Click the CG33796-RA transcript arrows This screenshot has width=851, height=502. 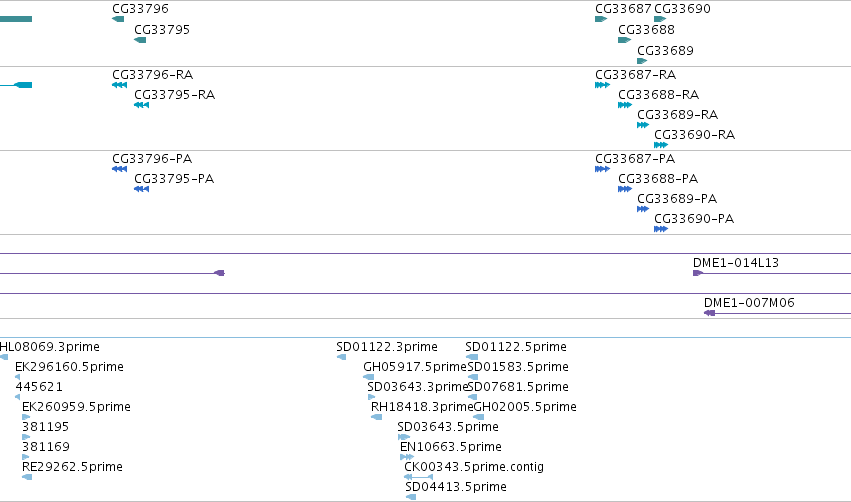[x=119, y=85]
